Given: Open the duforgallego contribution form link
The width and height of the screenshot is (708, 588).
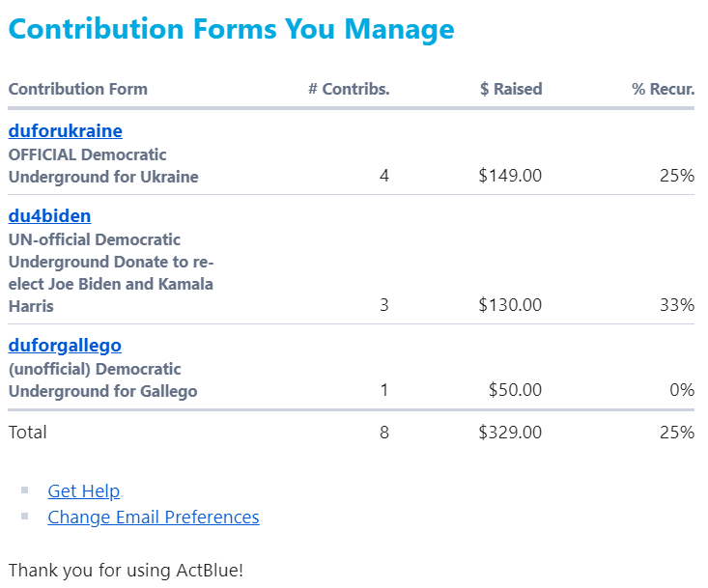Looking at the screenshot, I should click(65, 346).
